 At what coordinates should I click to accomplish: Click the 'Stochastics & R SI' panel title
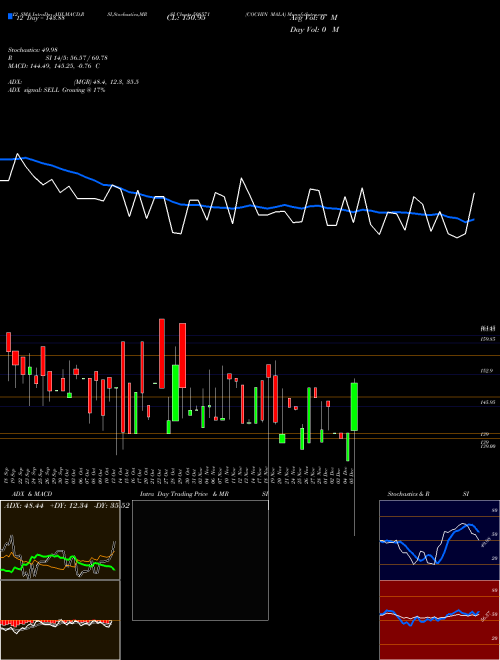tap(428, 494)
